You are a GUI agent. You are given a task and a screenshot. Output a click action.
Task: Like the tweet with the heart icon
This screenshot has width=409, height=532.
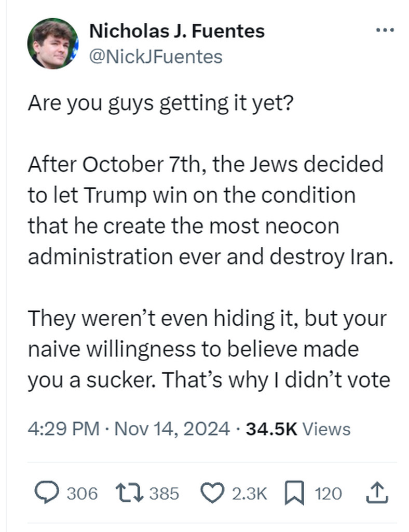coord(211,493)
